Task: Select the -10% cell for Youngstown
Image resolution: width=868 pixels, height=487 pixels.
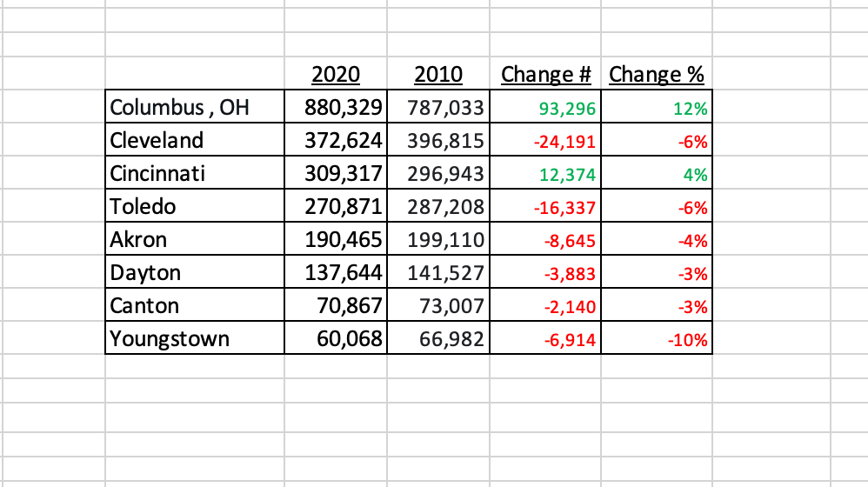Action: pyautogui.click(x=657, y=337)
